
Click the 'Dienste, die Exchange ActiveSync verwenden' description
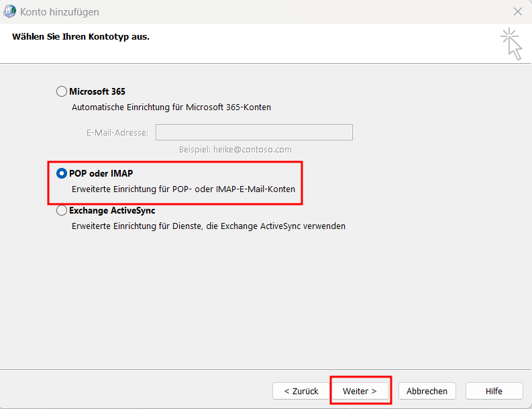pyautogui.click(x=208, y=226)
